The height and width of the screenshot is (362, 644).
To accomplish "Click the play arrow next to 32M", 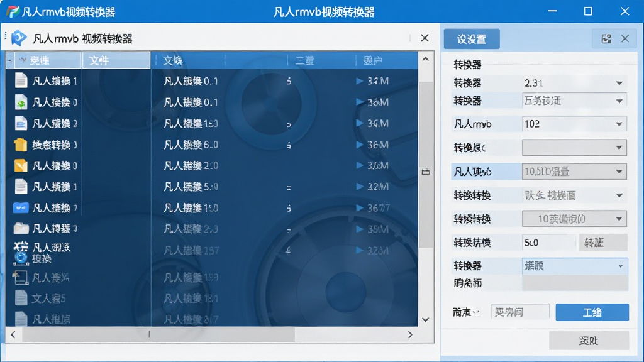I will point(359,186).
